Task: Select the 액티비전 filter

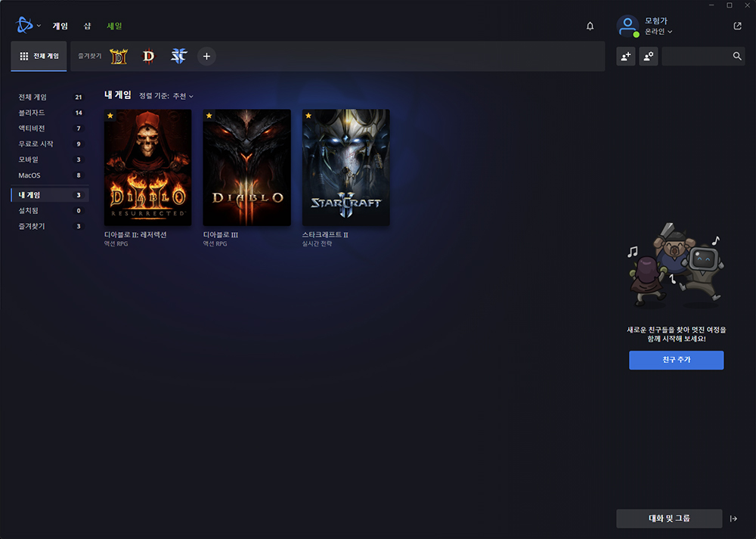Action: (50, 129)
